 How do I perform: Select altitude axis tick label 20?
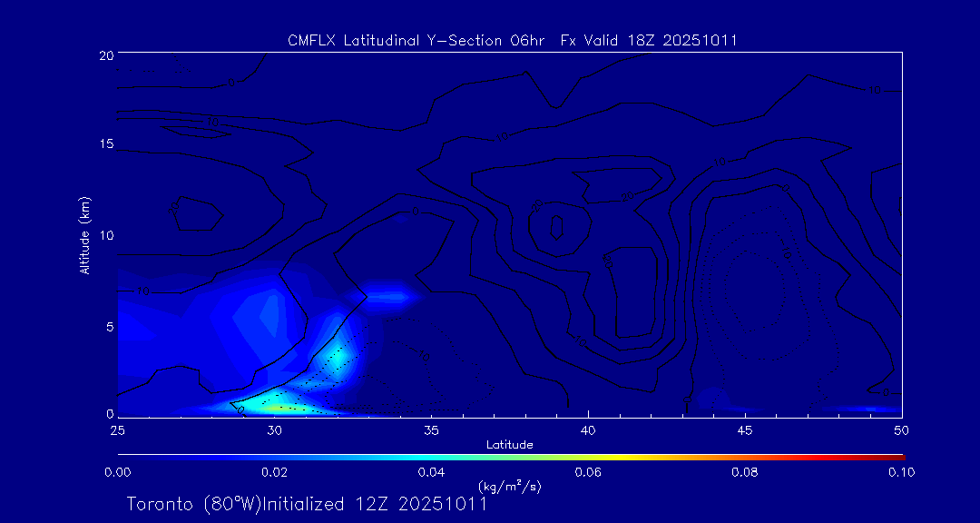[105, 54]
